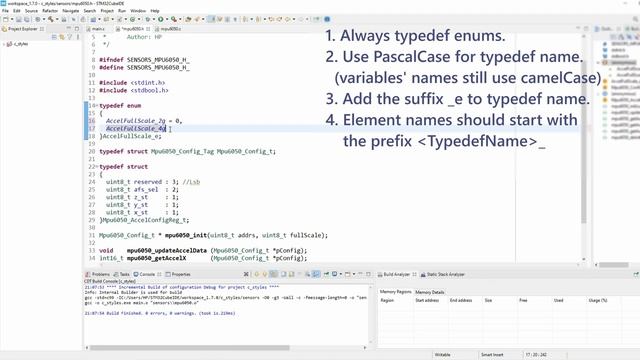Image resolution: width=640 pixels, height=360 pixels.
Task: Open the Edit menu
Action: (x=17, y=11)
